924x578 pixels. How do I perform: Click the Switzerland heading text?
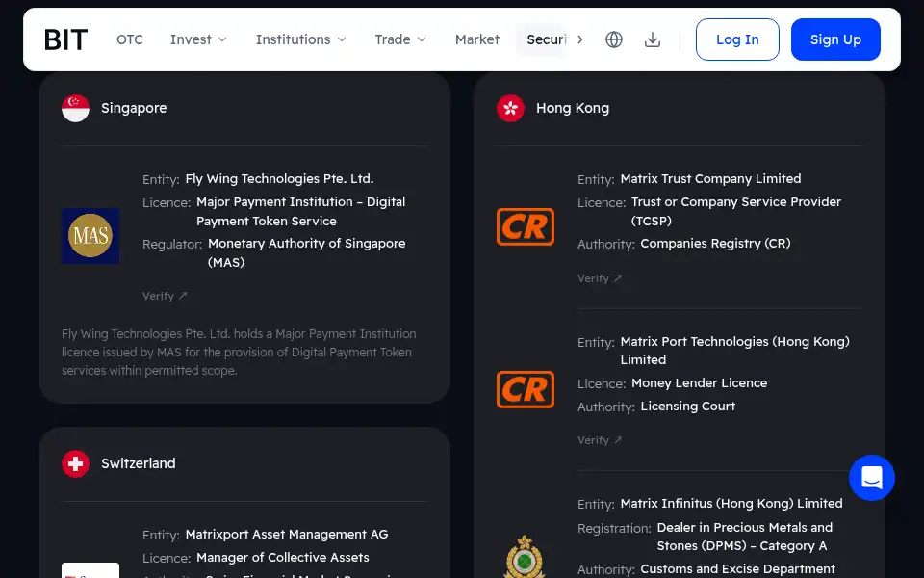(138, 463)
